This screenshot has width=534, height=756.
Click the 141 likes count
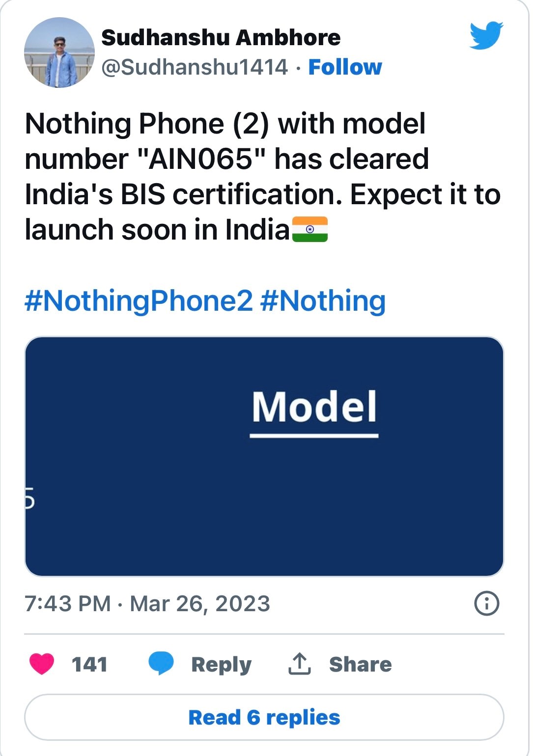point(89,664)
